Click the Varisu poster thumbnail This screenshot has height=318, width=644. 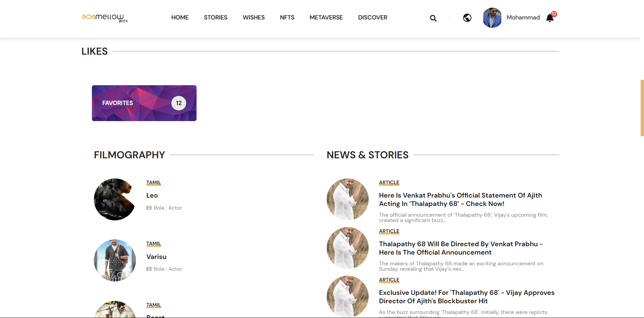coord(115,260)
